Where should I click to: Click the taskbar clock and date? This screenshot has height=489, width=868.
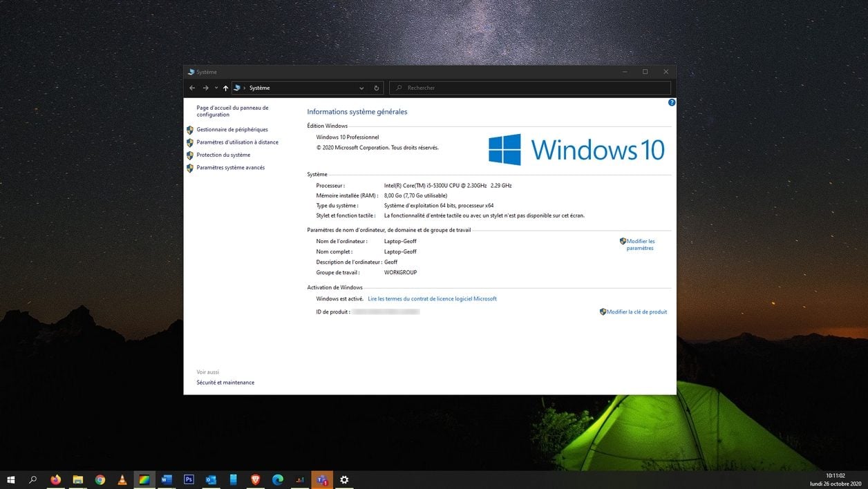(836, 480)
